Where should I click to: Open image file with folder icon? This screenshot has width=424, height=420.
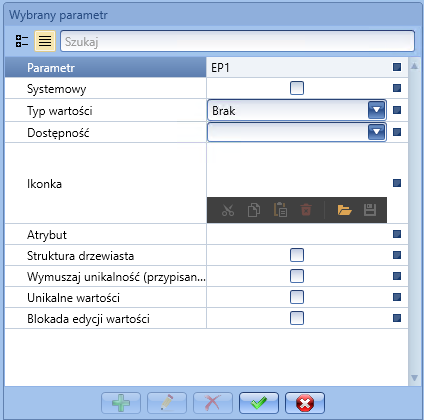344,210
